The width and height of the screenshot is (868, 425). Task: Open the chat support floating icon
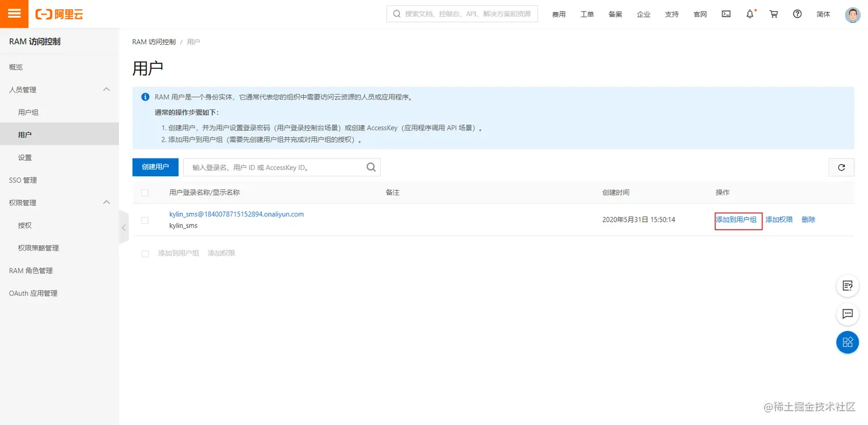[847, 314]
